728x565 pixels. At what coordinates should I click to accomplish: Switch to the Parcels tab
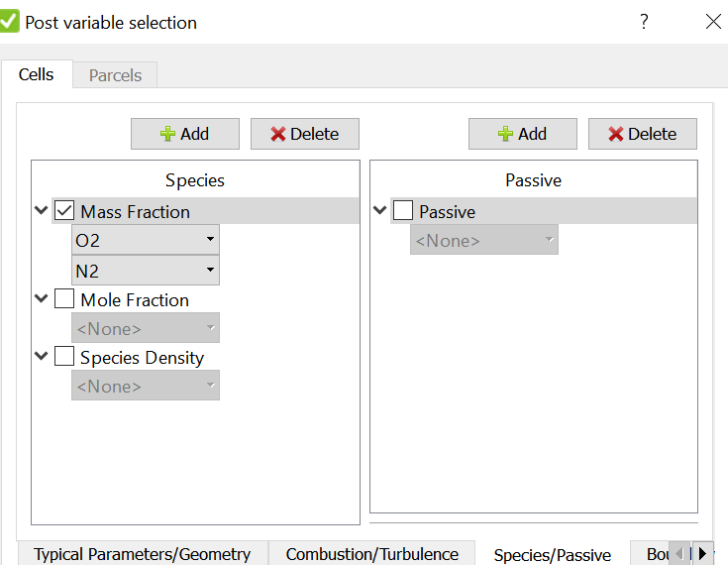coord(115,74)
